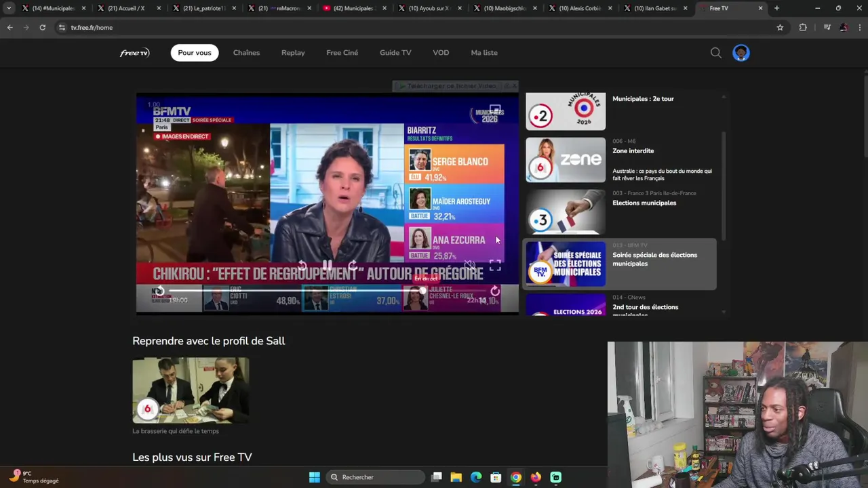This screenshot has height=488, width=868.
Task: Select the France 3 elections thumbnail
Action: (x=566, y=212)
